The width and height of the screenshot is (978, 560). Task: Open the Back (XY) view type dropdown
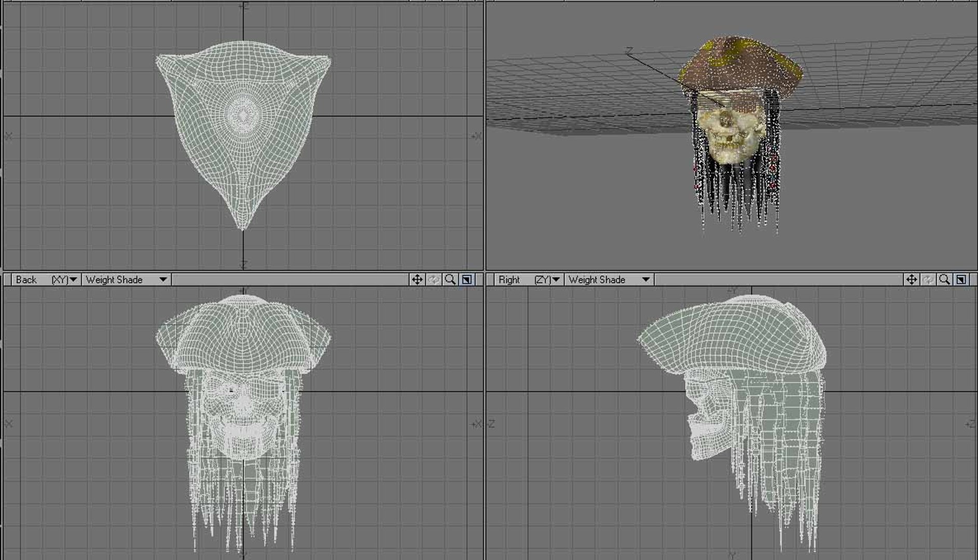46,279
